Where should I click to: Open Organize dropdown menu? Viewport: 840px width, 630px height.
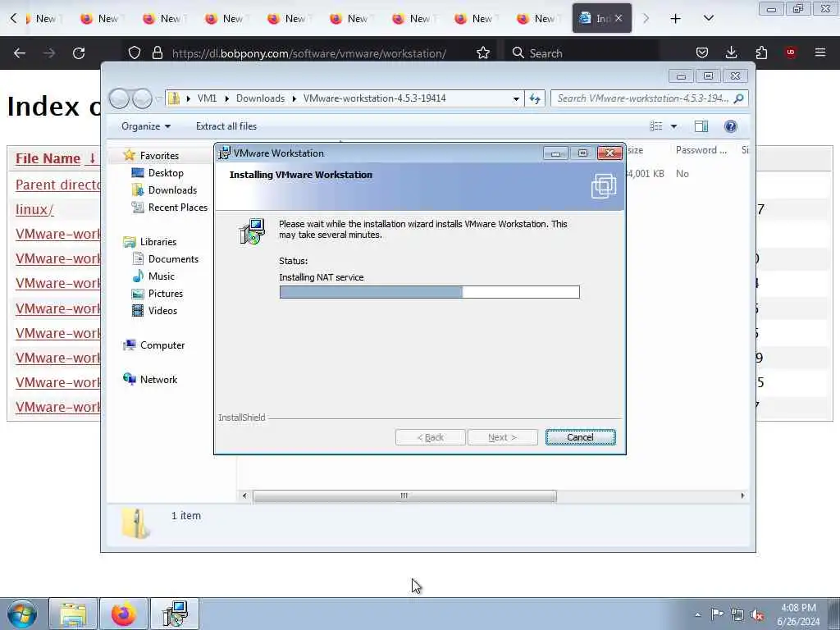146,126
